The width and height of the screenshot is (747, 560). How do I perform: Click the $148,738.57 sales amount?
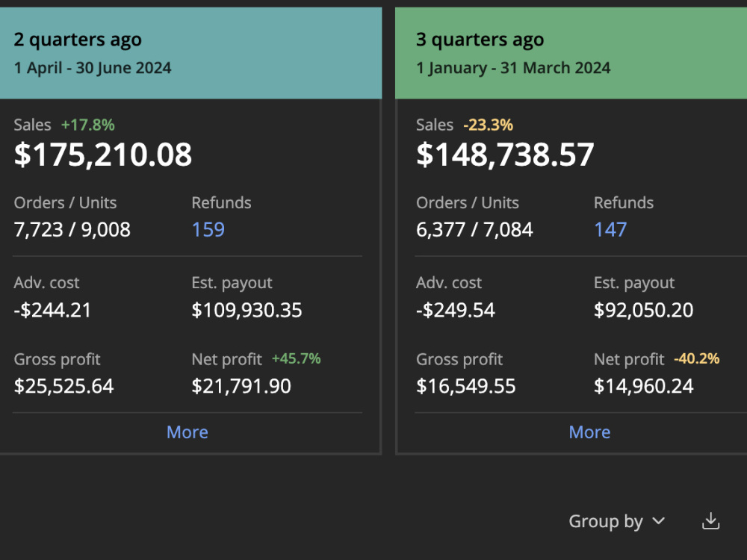505,155
